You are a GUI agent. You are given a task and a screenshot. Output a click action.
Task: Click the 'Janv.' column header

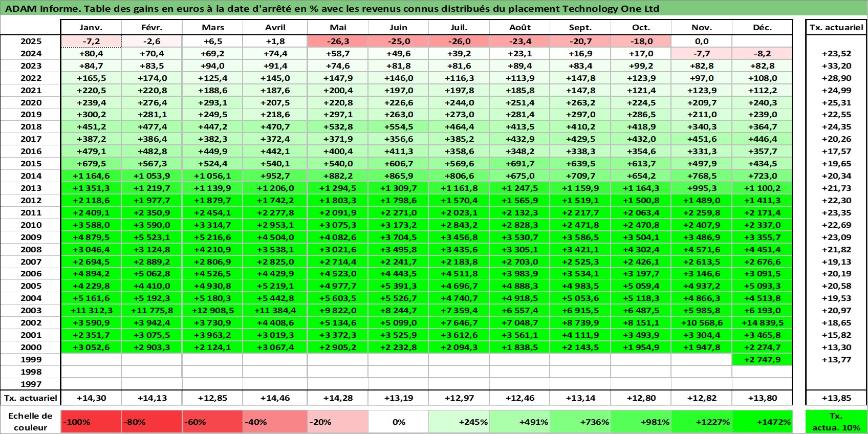click(91, 28)
